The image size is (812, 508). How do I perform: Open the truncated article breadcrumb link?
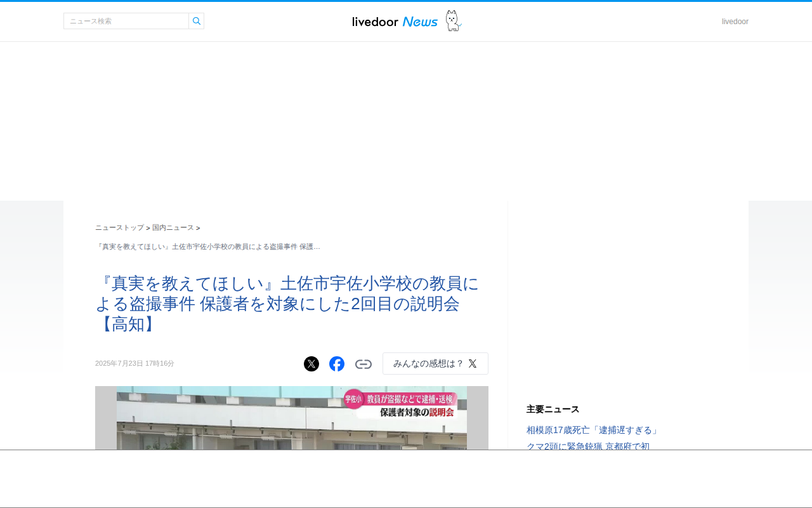point(207,246)
